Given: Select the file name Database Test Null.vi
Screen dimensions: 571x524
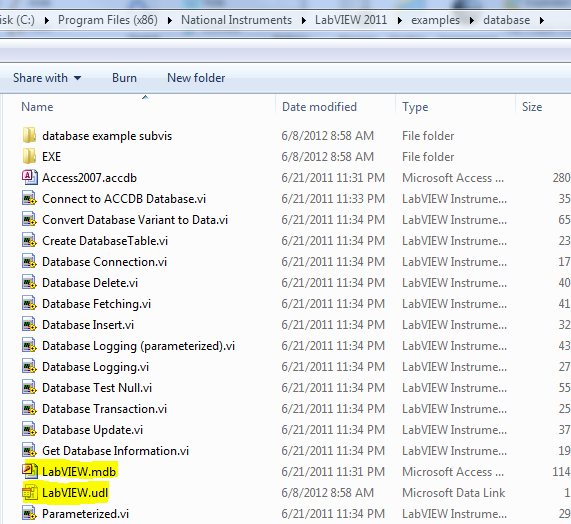Looking at the screenshot, I should [97, 388].
